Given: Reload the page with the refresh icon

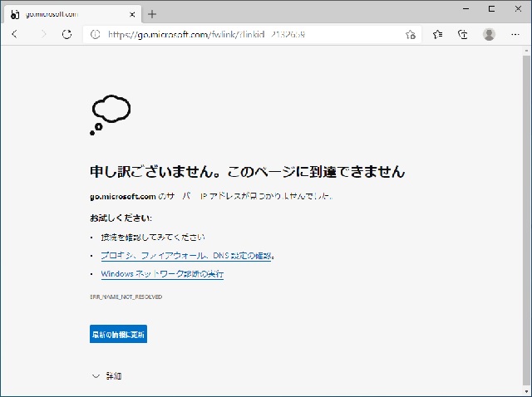Looking at the screenshot, I should click(66, 34).
